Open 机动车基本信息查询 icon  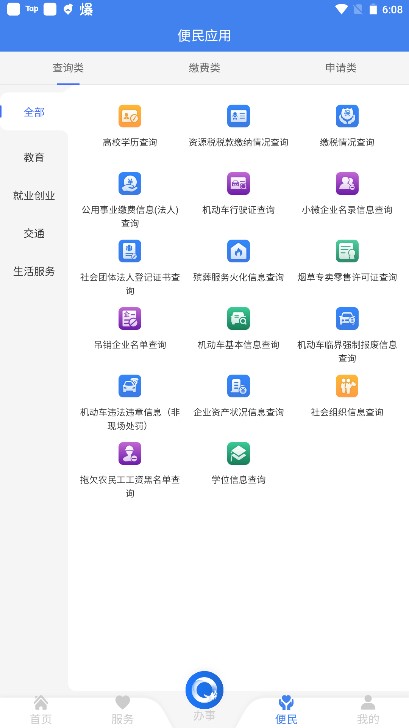(x=238, y=318)
